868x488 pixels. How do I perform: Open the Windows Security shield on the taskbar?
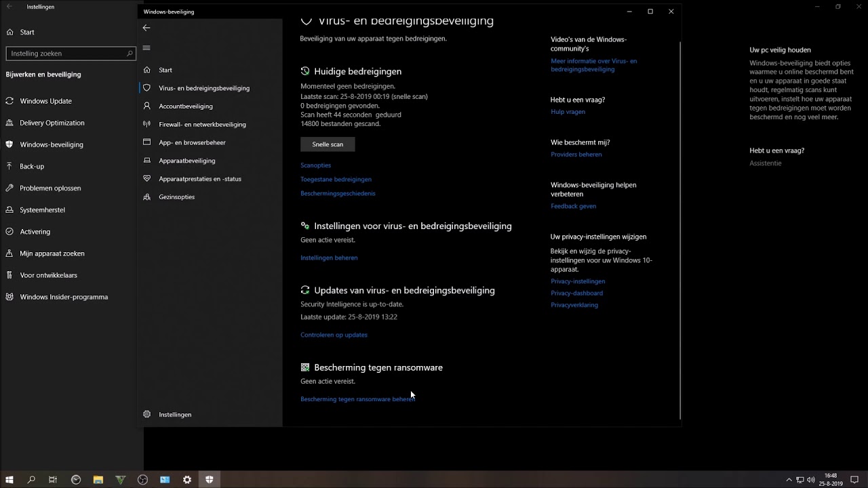(210, 480)
